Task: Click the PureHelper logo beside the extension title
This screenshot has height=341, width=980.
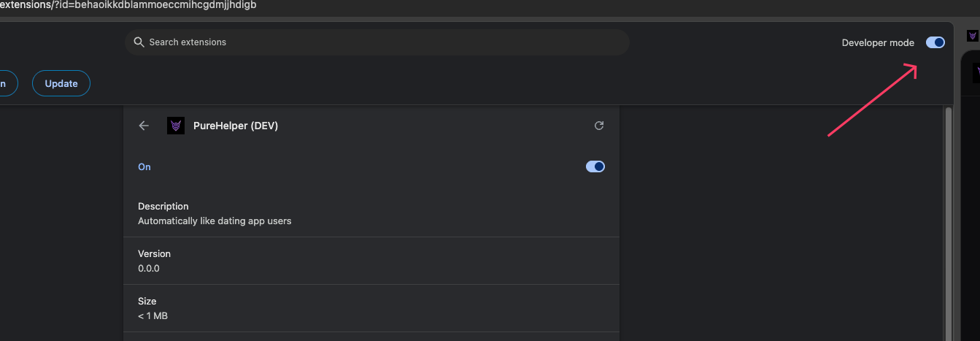Action: click(x=176, y=126)
